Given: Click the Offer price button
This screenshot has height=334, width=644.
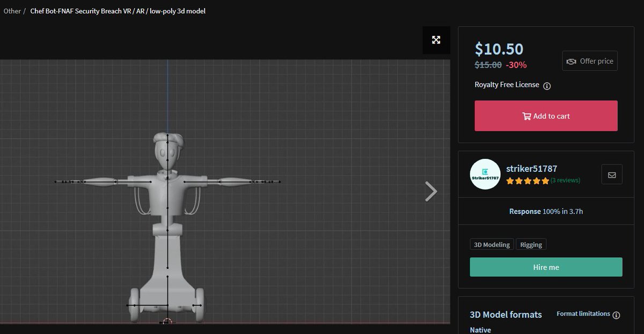Looking at the screenshot, I should click(590, 61).
